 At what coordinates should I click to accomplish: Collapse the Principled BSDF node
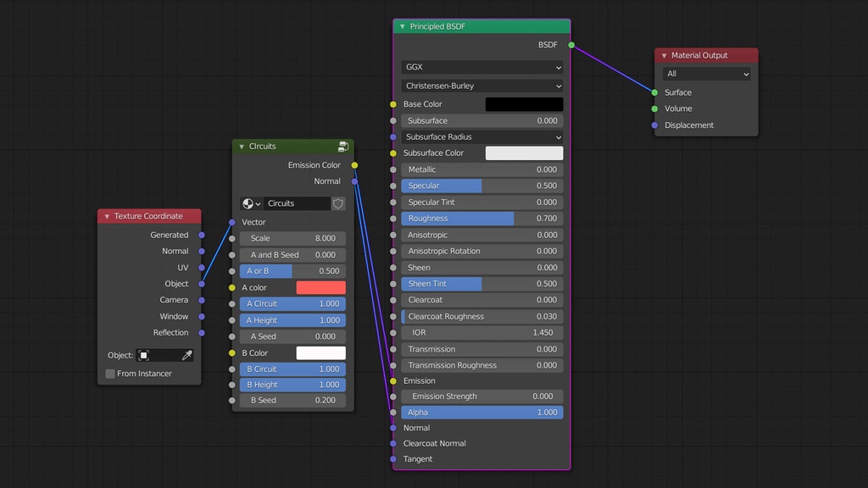coord(402,26)
